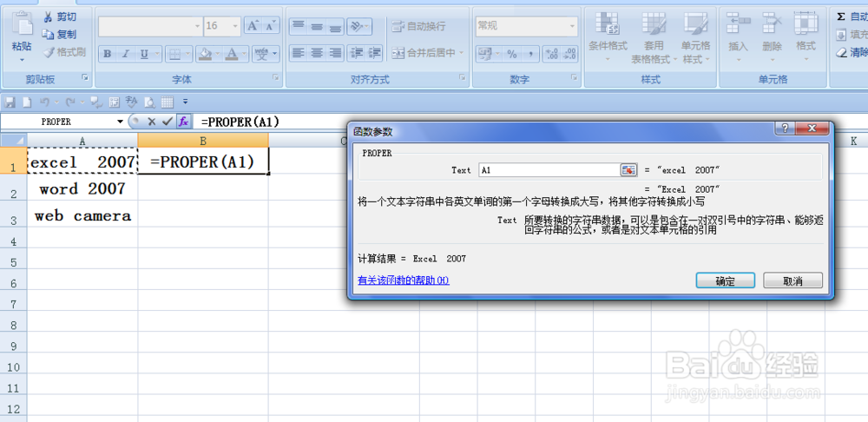Open Conditional Formatting (条件格式) menu
This screenshot has height=422, width=868.
608,37
